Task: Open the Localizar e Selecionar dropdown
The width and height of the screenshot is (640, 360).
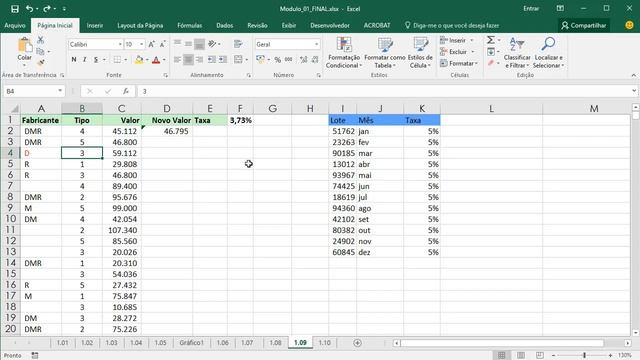Action: click(548, 52)
